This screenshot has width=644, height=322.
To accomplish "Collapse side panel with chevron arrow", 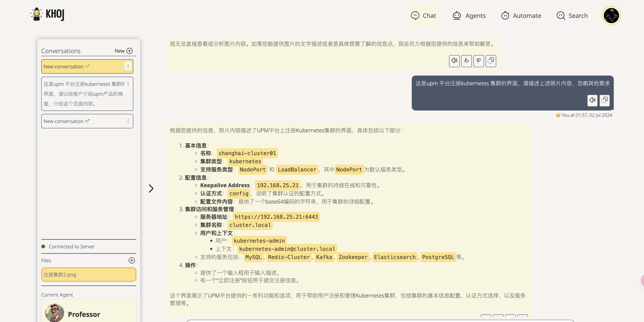I will pyautogui.click(x=151, y=189).
